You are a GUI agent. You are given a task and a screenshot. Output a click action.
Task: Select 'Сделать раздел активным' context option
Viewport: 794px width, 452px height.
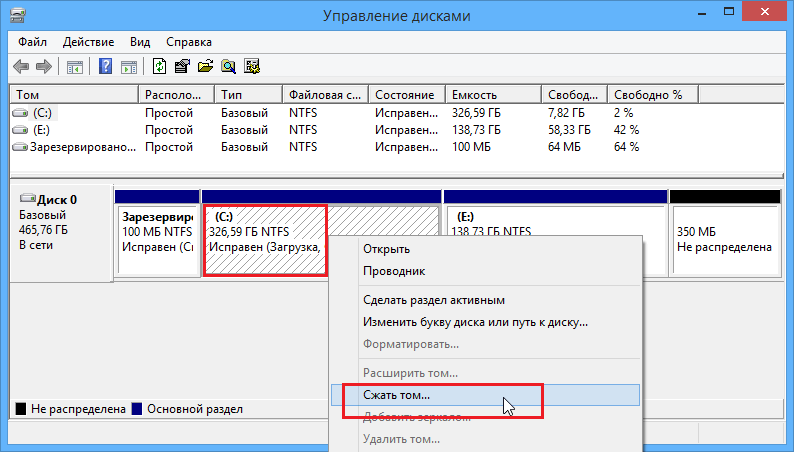(433, 300)
